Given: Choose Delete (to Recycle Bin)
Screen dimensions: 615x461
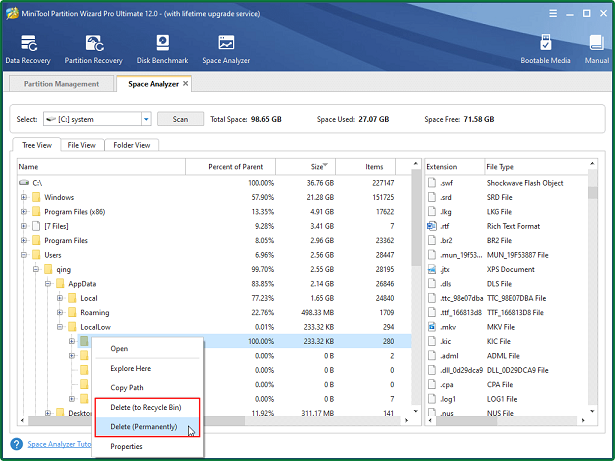Looking at the screenshot, I should click(147, 407).
